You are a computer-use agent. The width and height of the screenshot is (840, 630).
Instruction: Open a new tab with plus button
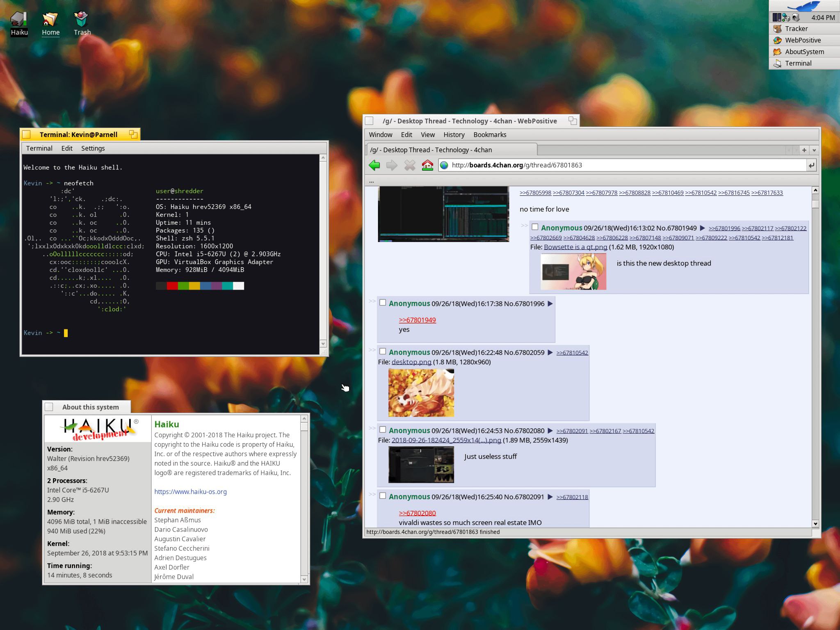(804, 150)
